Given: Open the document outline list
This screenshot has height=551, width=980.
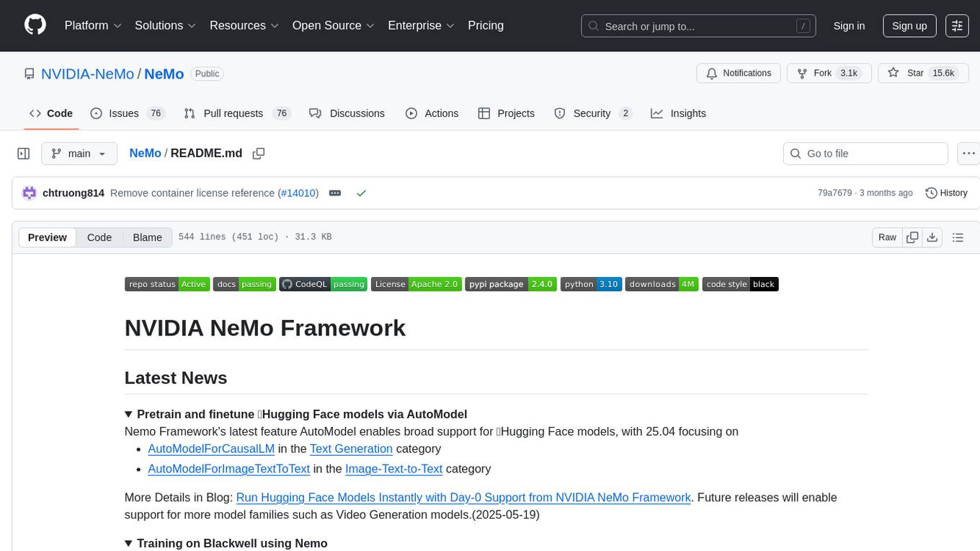Looking at the screenshot, I should [958, 237].
